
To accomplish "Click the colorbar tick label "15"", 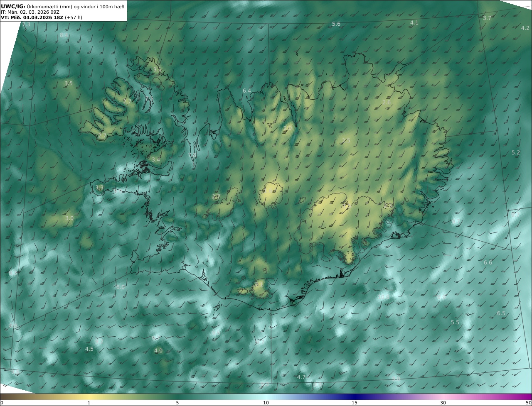I will click(x=355, y=403).
